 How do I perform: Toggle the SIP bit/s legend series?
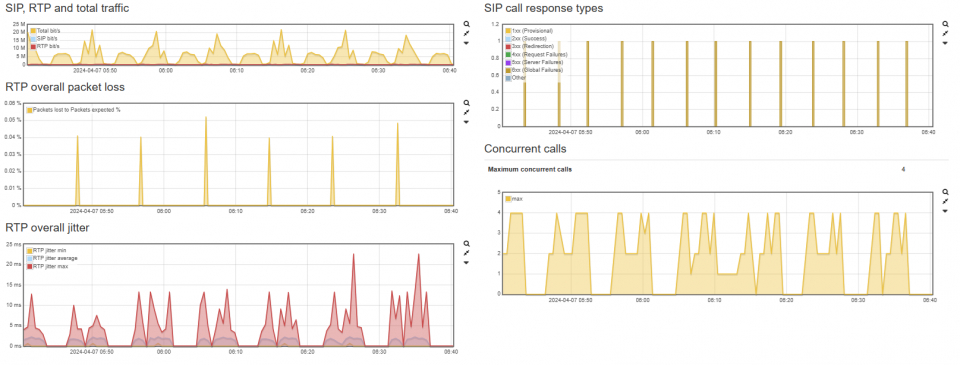pyautogui.click(x=44, y=38)
